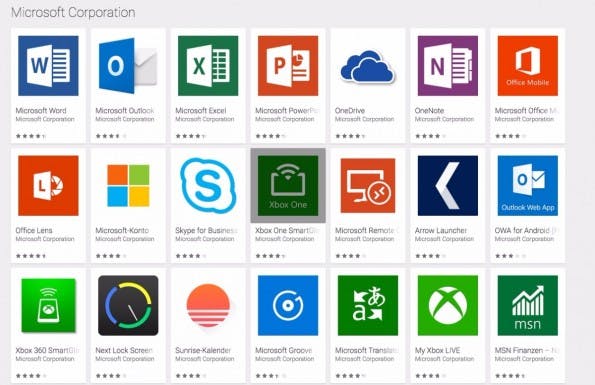Viewport: 595px width, 385px height.
Task: Select the Microsoft Groove icon
Action: pyautogui.click(x=288, y=305)
